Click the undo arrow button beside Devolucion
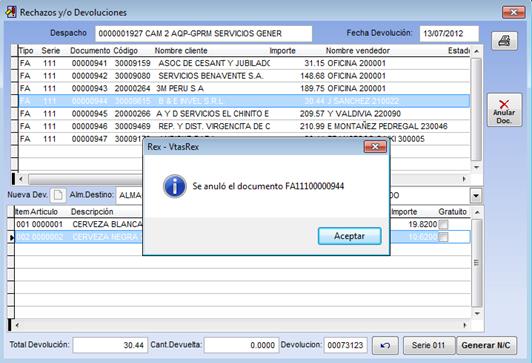This screenshot has height=363, width=532. [x=385, y=345]
